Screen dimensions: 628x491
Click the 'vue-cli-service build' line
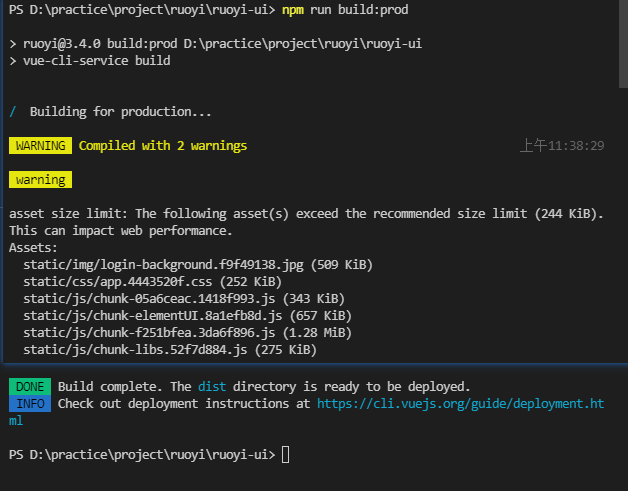(90, 60)
